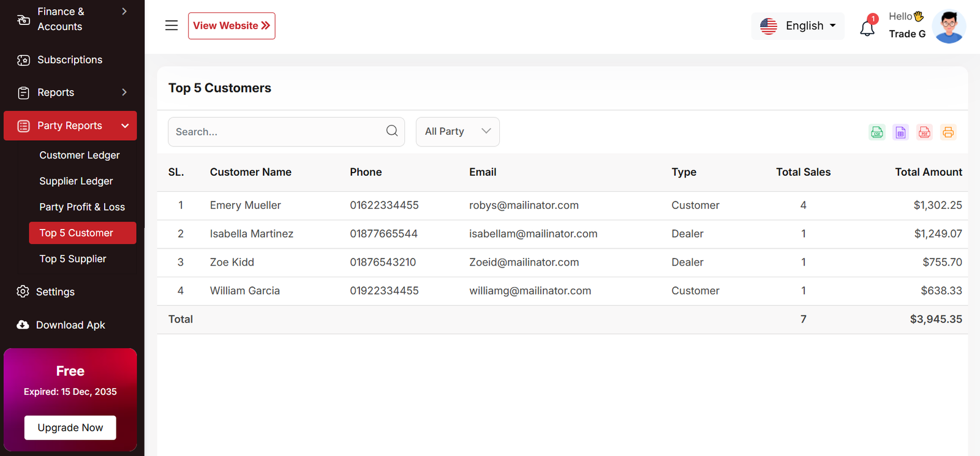Viewport: 980px width, 456px height.
Task: Open Download Apk from the sidebar
Action: (x=70, y=325)
